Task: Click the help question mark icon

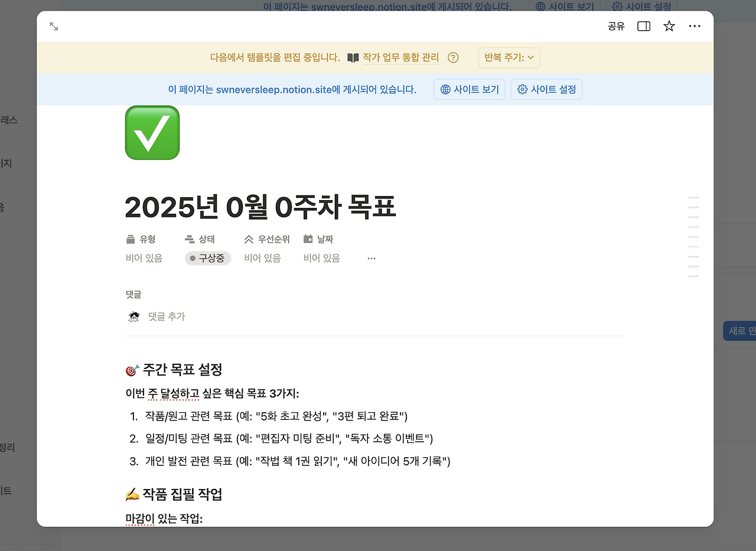Action: click(452, 57)
